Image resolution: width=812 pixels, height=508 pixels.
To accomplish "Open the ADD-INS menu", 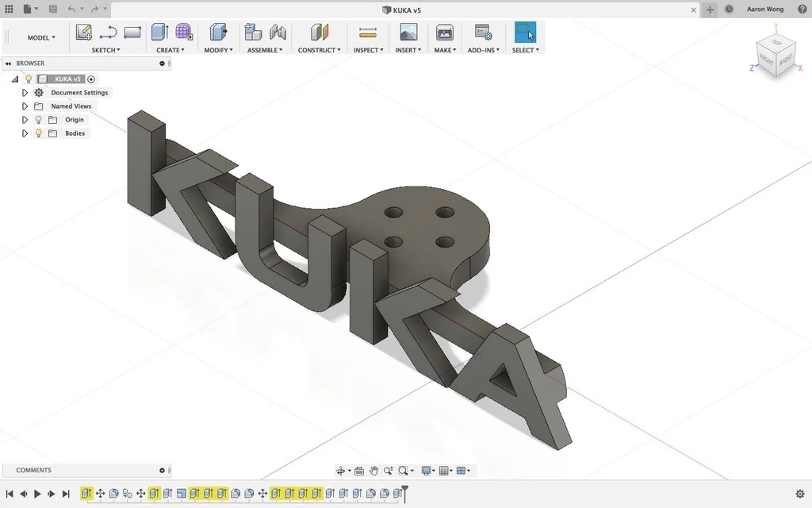I will point(483,50).
